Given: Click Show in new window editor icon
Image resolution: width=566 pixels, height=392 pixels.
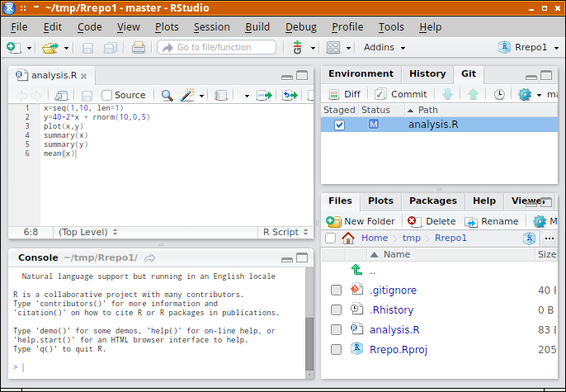Looking at the screenshot, I should pos(61,95).
